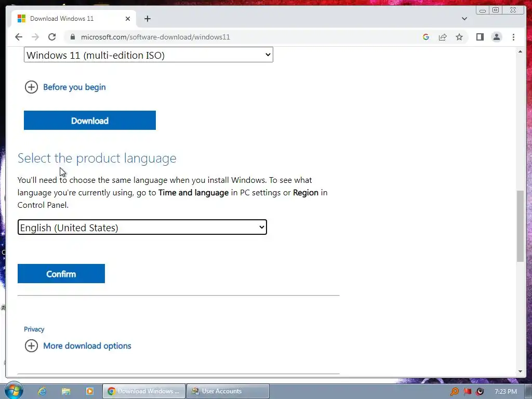The height and width of the screenshot is (399, 532).
Task: Click the page scrollbar thumb
Action: pyautogui.click(x=520, y=226)
